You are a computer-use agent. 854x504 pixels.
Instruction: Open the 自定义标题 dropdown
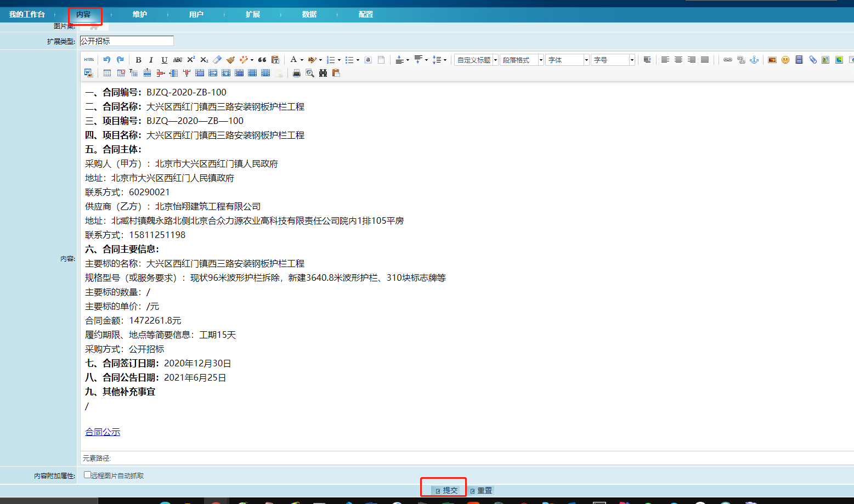(476, 60)
